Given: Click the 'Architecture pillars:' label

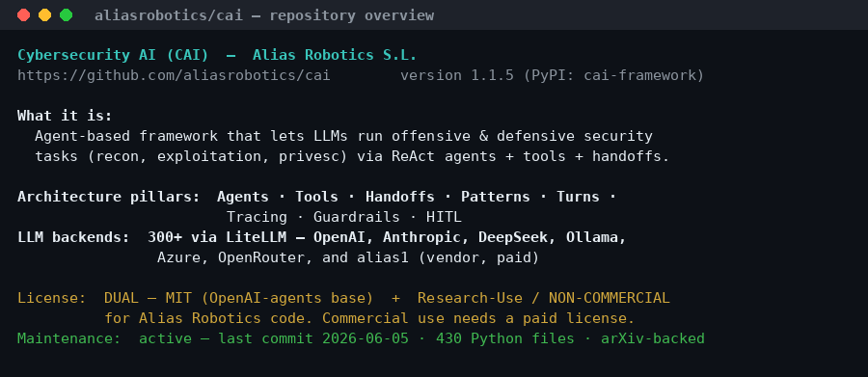Looking at the screenshot, I should tap(108, 197).
